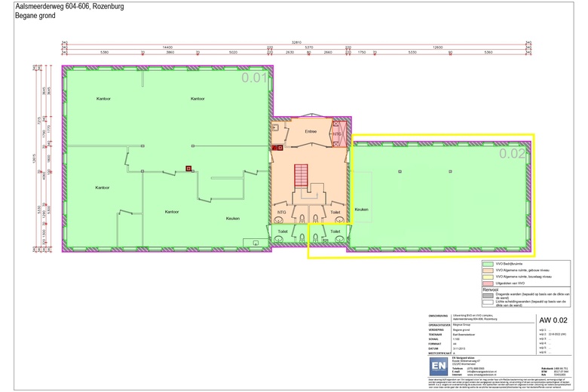
Task: Click the orange VVO Algemene ruimte gebouw swatch
Action: [488, 271]
